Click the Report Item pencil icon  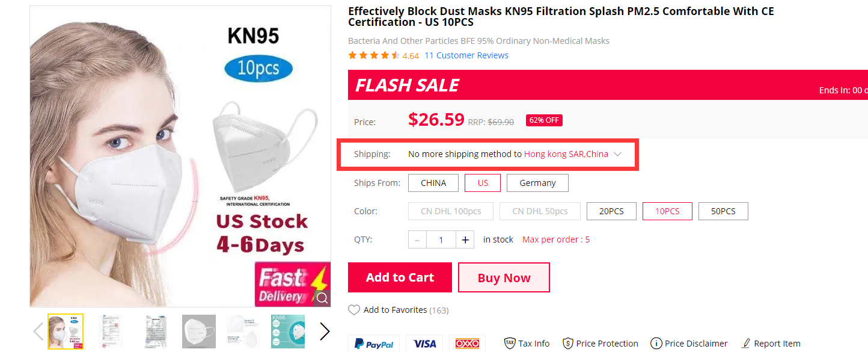click(746, 343)
